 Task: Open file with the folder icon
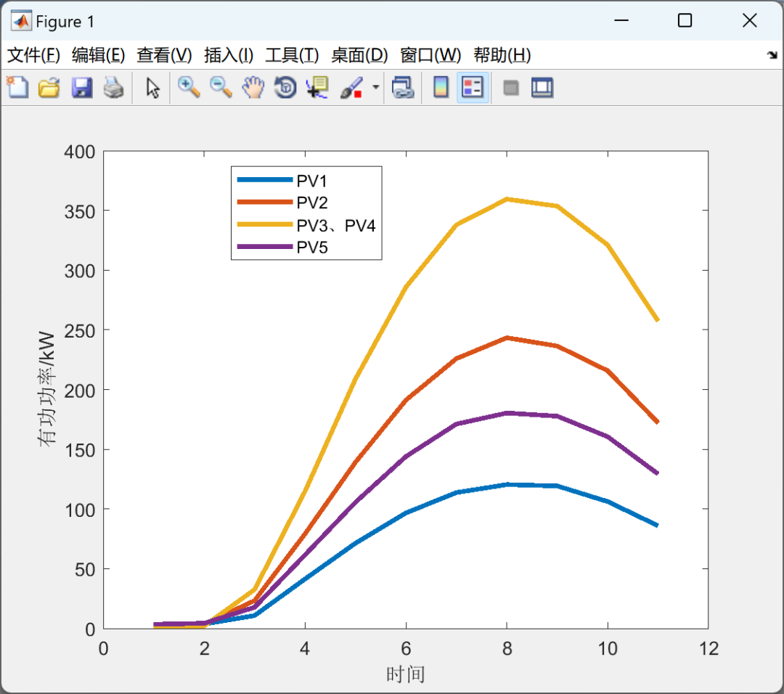49,88
